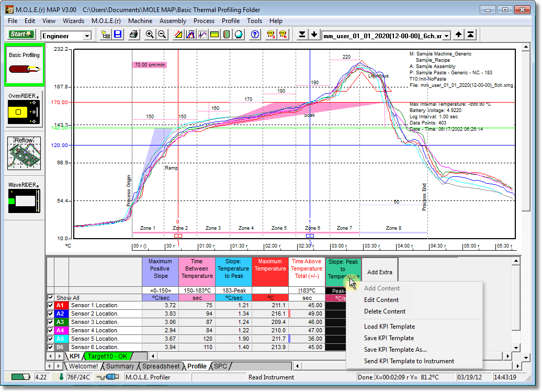Viewport: 542px width, 392px height.
Task: Toggle the A3 Sensor 3 checkbox
Action: pos(50,322)
